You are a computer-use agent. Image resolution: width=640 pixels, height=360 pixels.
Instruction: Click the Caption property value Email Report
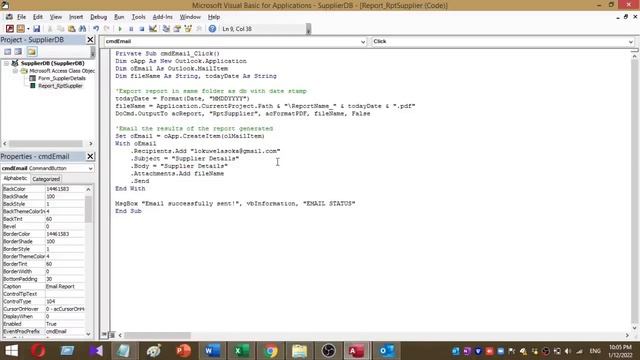point(64,287)
